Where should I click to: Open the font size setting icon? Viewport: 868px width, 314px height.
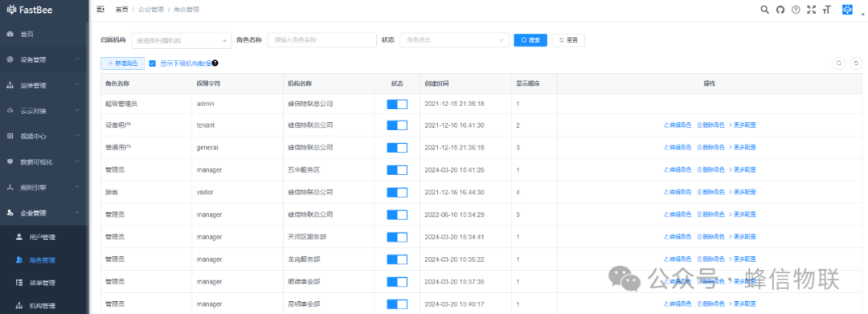826,10
